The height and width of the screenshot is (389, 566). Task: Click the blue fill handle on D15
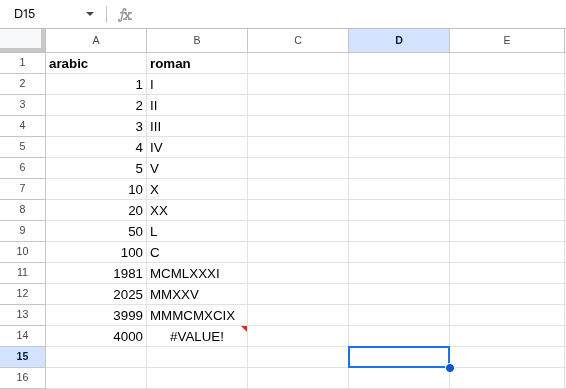[450, 368]
